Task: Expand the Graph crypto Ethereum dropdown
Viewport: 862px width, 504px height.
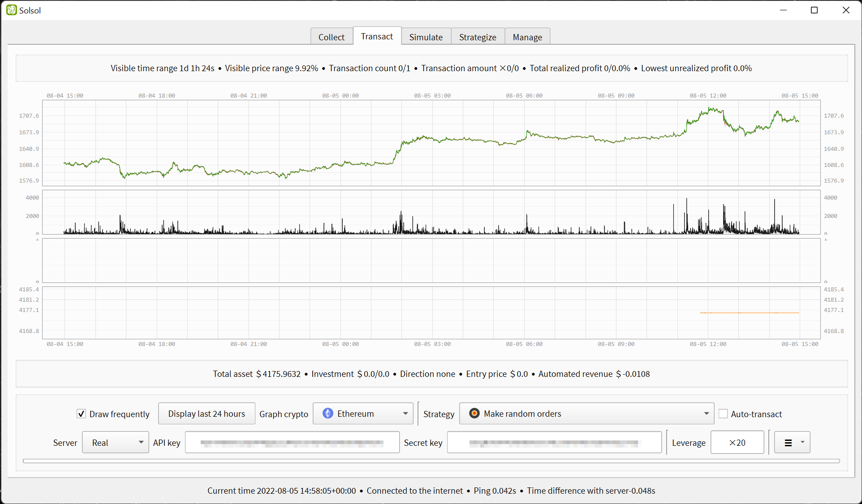Action: coord(363,414)
